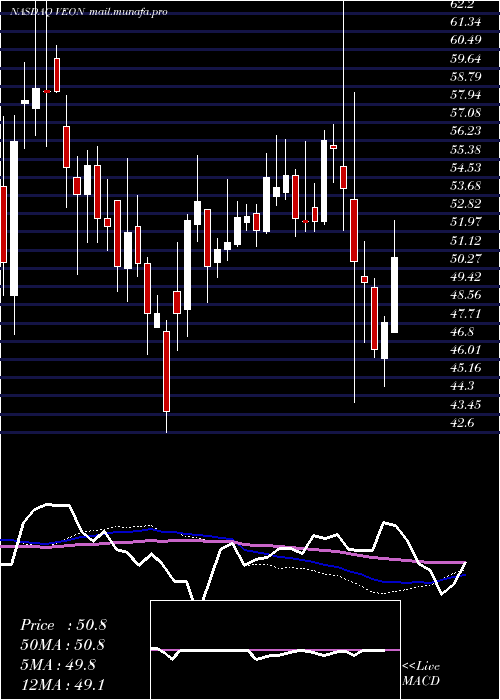This screenshot has height=700, width=500.
Task: Click the 50.27 price axis label
Action: click(466, 258)
